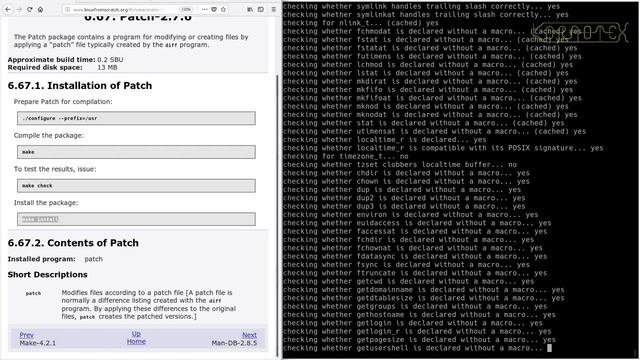This screenshot has width=640, height=360.
Task: Click the site information icon in address bar
Action: point(68,9)
